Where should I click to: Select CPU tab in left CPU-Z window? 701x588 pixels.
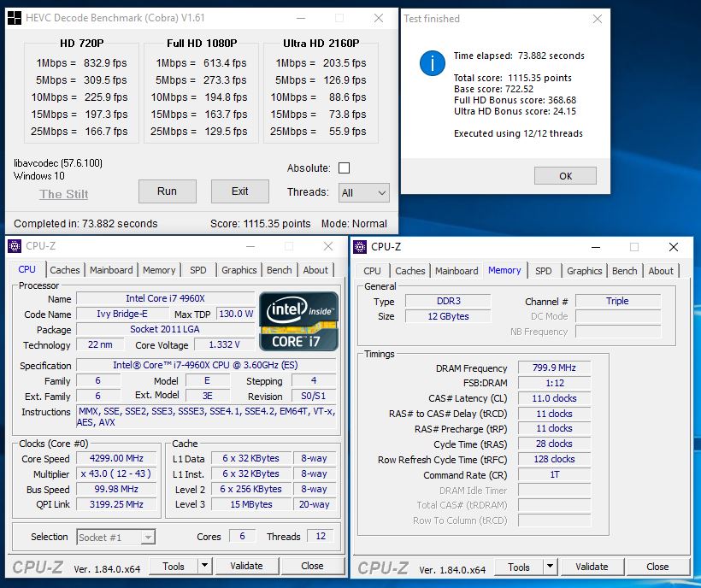[27, 269]
